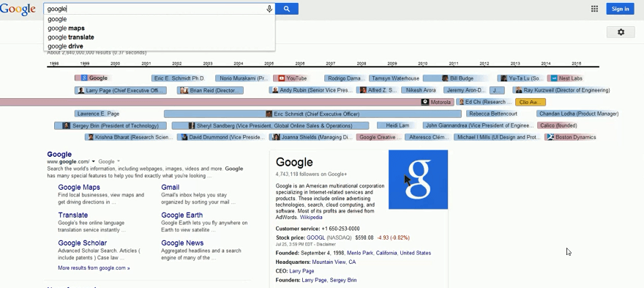This screenshot has width=644, height=288.
Task: Select the Rebecca Bettencourt timeline entry
Action: coord(493,114)
